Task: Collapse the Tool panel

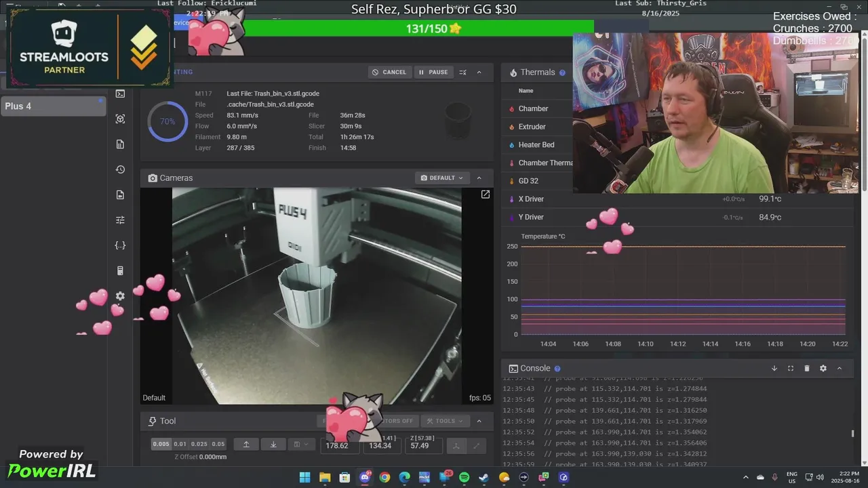Action: coord(479,421)
